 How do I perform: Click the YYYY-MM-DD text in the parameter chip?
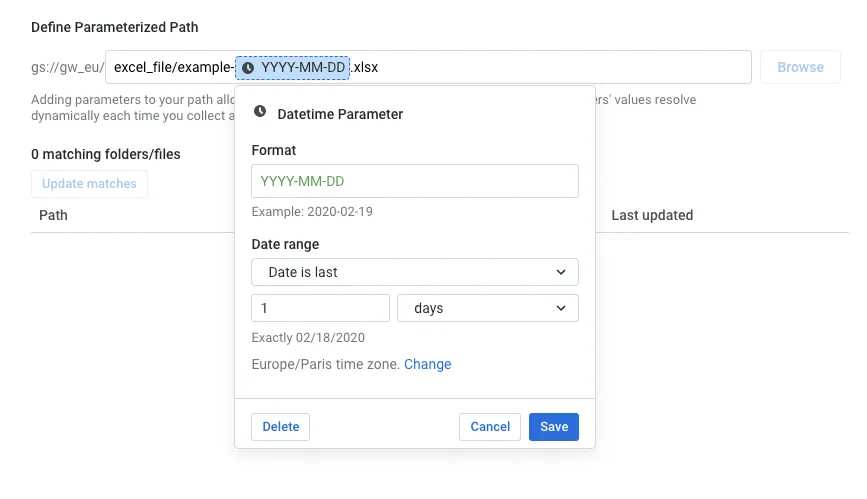pos(303,67)
